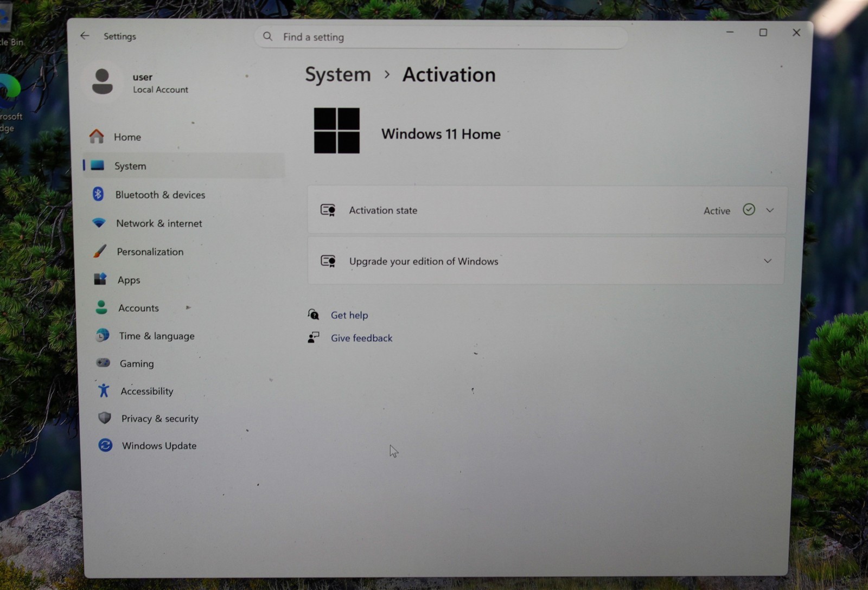This screenshot has height=590, width=868.
Task: Maximize the Settings window
Action: (x=763, y=33)
